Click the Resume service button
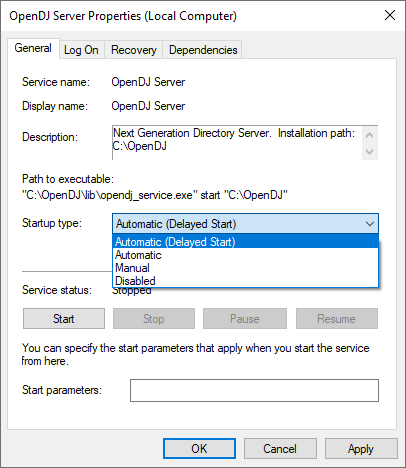 [x=337, y=319]
